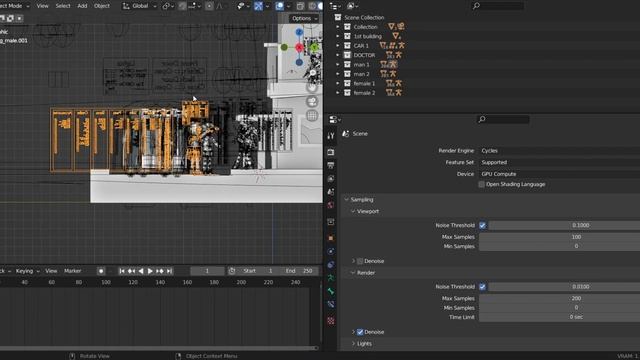Open timeline View menu
This screenshot has width=640, height=360.
coord(51,271)
